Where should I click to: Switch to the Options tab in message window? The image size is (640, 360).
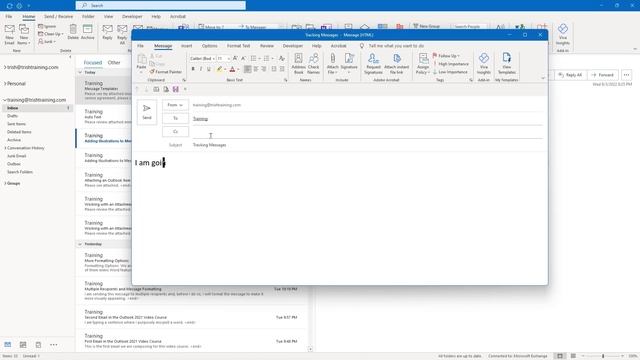click(209, 46)
